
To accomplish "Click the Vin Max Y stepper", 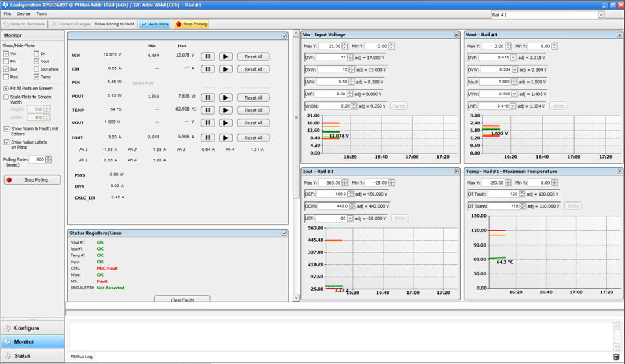I will [345, 46].
